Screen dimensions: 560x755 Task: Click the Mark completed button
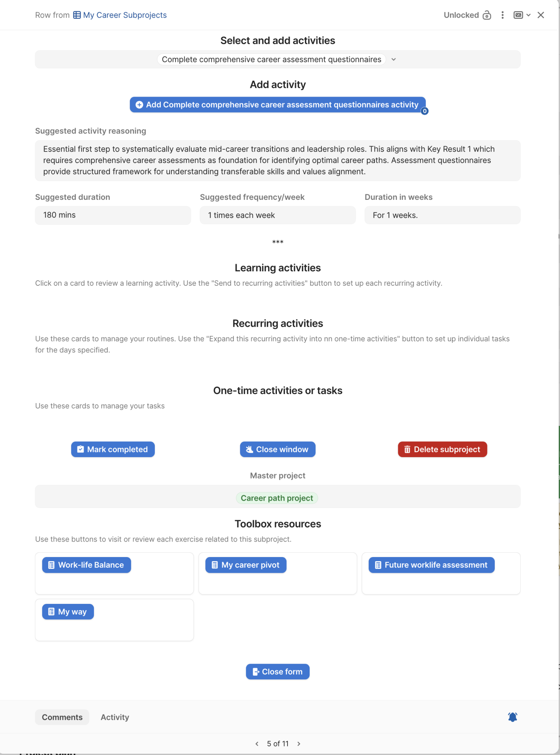coord(113,449)
